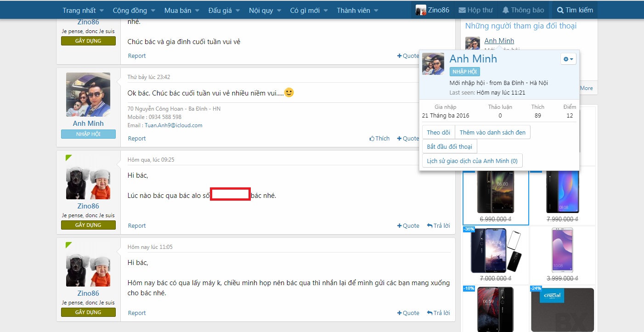
Task: Quote the post from Hôm nay 11:05
Action: click(408, 313)
